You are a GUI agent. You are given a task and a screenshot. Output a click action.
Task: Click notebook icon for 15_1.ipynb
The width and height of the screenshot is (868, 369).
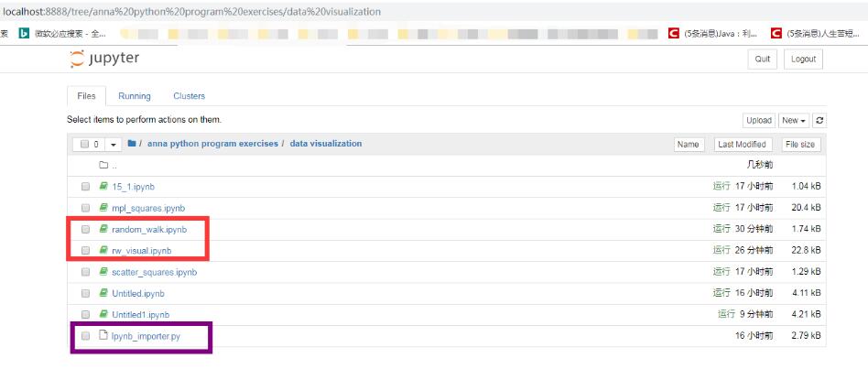(x=103, y=187)
